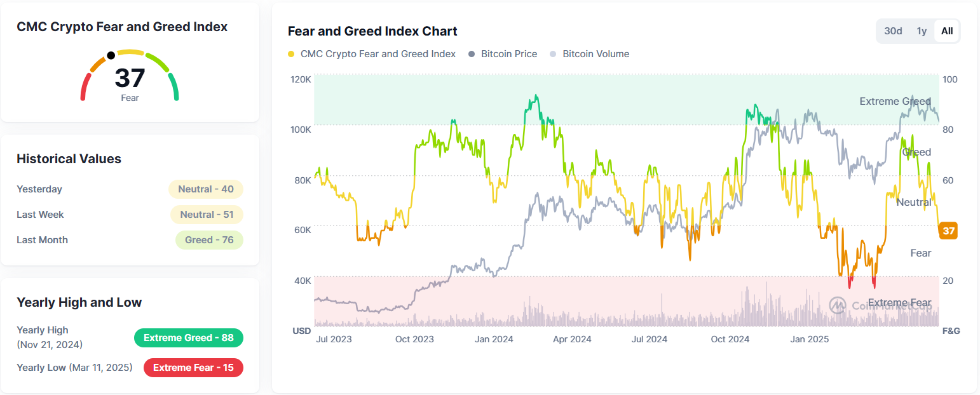The image size is (980, 395).
Task: Click the Yearly Low (Mar 11, 2025) label
Action: tap(74, 368)
